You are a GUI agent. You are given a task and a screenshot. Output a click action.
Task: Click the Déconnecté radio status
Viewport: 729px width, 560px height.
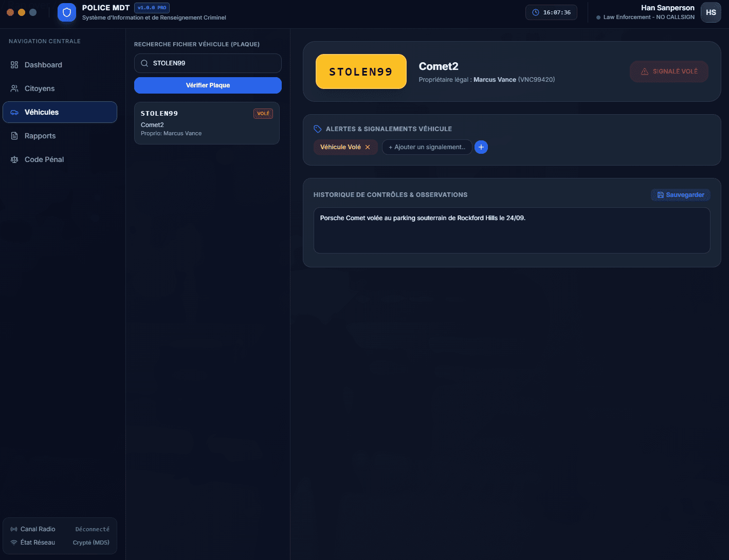pyautogui.click(x=93, y=529)
